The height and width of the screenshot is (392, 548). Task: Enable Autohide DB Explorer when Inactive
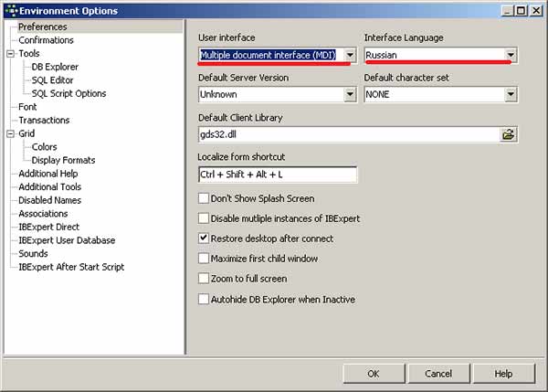point(203,299)
